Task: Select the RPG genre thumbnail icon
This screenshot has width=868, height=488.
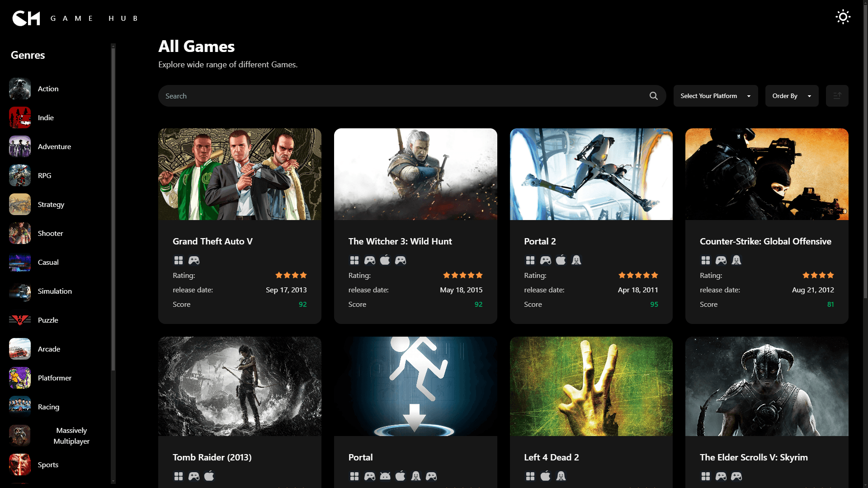Action: [20, 175]
